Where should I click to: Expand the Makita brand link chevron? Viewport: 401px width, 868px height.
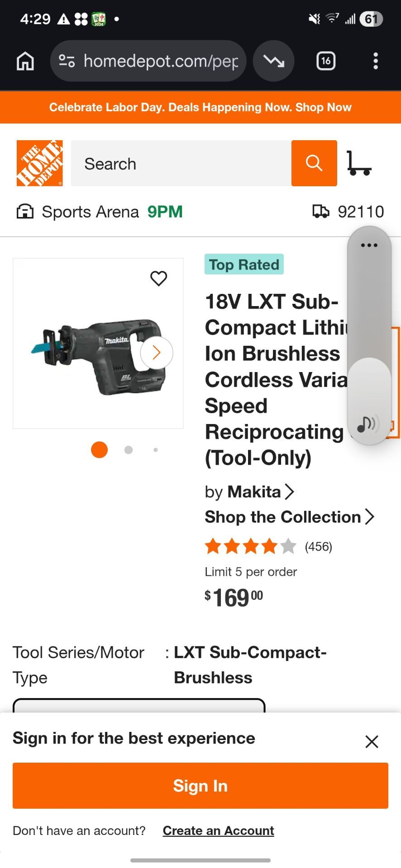(x=289, y=491)
